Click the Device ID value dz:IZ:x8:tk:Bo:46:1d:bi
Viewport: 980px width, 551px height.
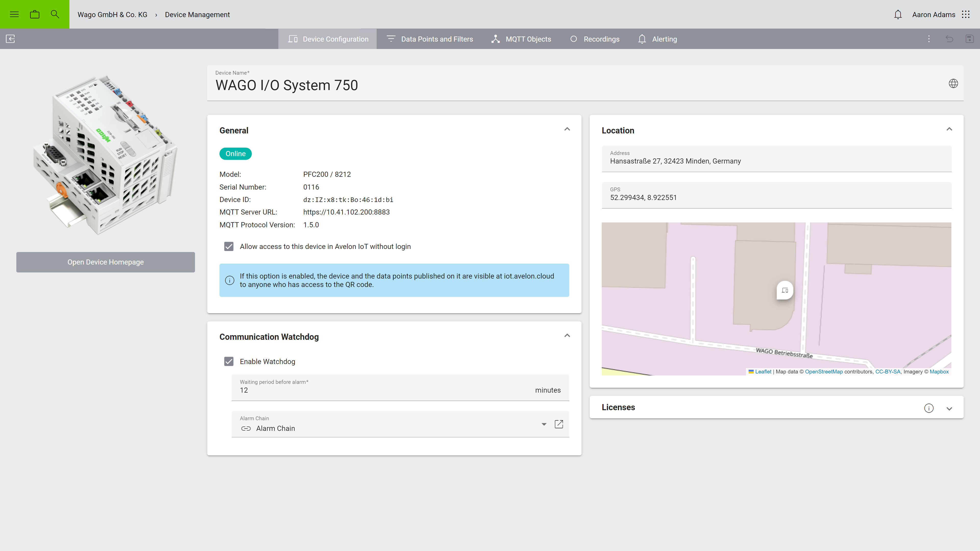click(348, 200)
